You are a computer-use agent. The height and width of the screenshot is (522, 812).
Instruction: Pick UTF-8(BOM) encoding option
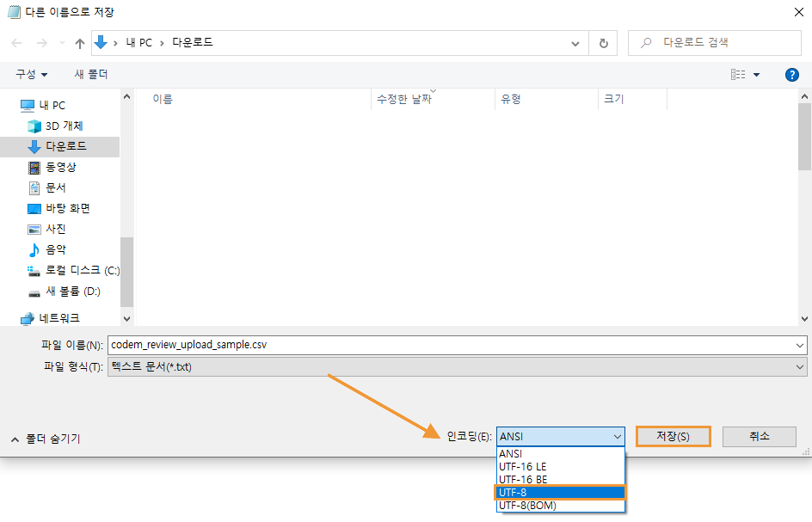click(x=560, y=506)
